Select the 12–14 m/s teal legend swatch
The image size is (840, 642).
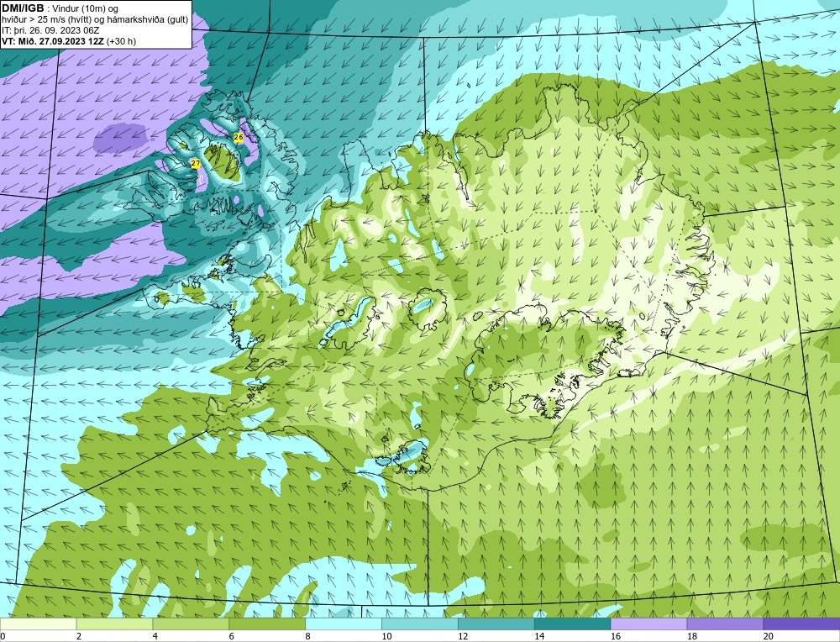pos(496,624)
